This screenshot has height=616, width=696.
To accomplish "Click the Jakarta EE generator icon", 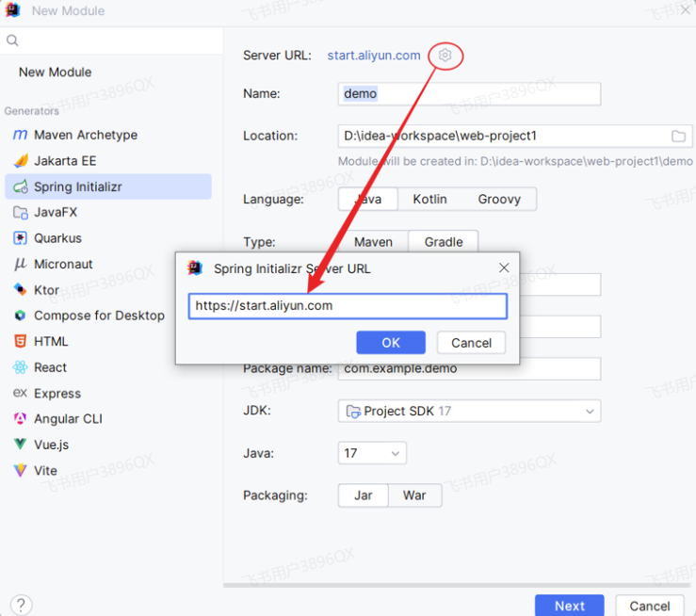I will click(21, 161).
